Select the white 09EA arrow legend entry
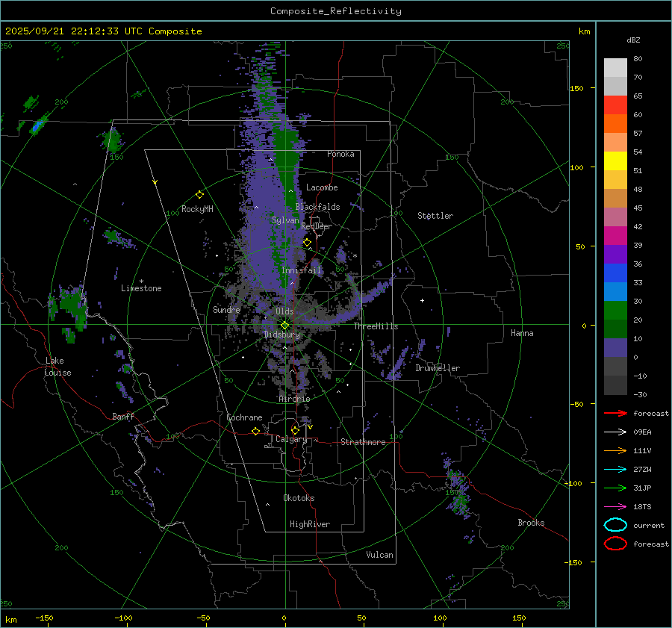Screen dimensions: 672x628 coord(615,432)
